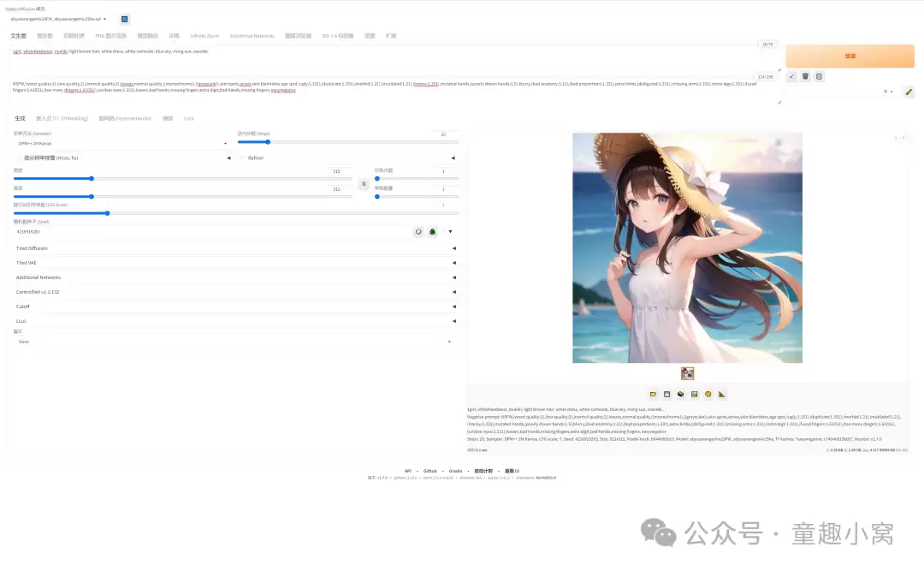
Task: Click the orange Generate button
Action: click(850, 56)
